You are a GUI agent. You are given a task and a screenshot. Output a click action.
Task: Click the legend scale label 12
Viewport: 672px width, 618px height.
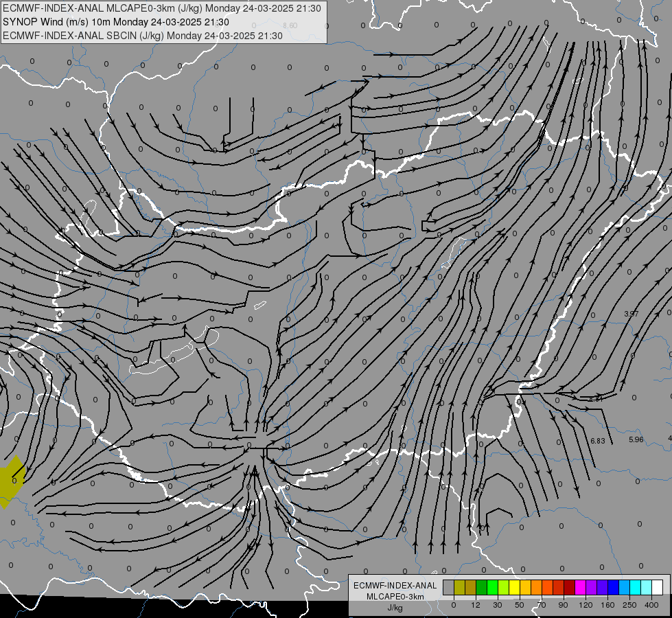[475, 605]
